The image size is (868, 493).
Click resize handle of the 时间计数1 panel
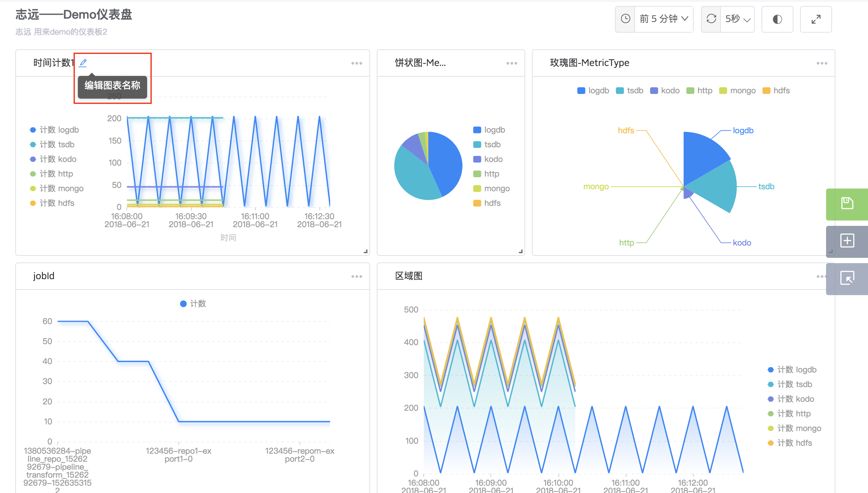pyautogui.click(x=365, y=251)
